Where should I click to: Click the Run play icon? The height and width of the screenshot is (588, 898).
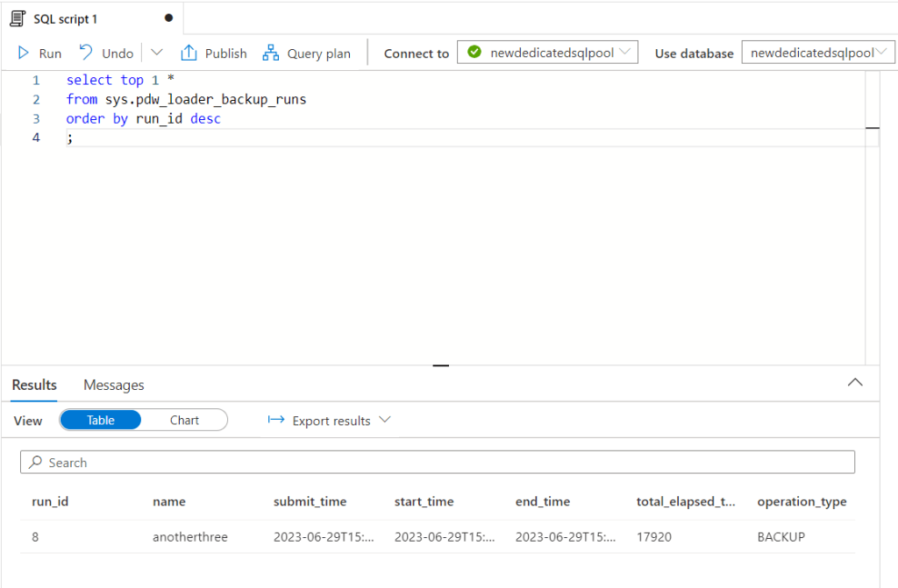coord(25,53)
